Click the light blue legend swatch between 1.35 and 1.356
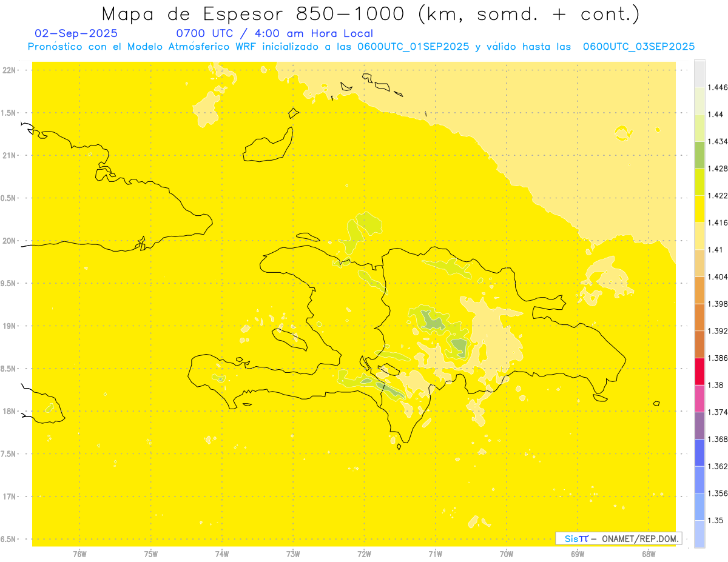Screen dimensions: 728x562 click(699, 506)
